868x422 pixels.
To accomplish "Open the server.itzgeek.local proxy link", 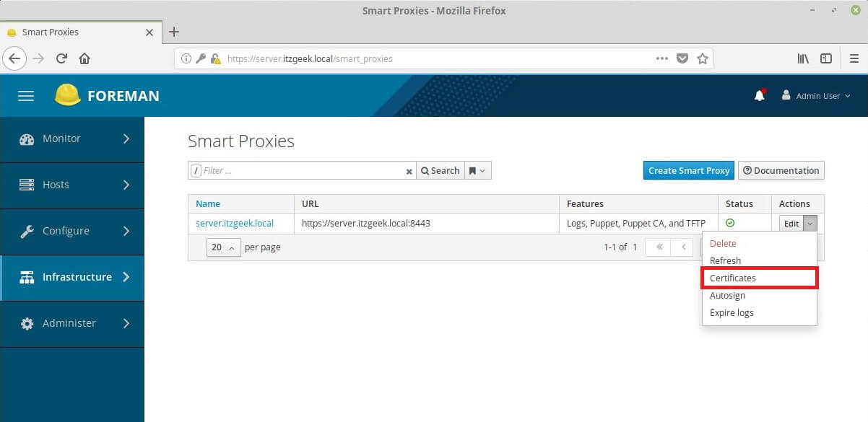I will [235, 224].
